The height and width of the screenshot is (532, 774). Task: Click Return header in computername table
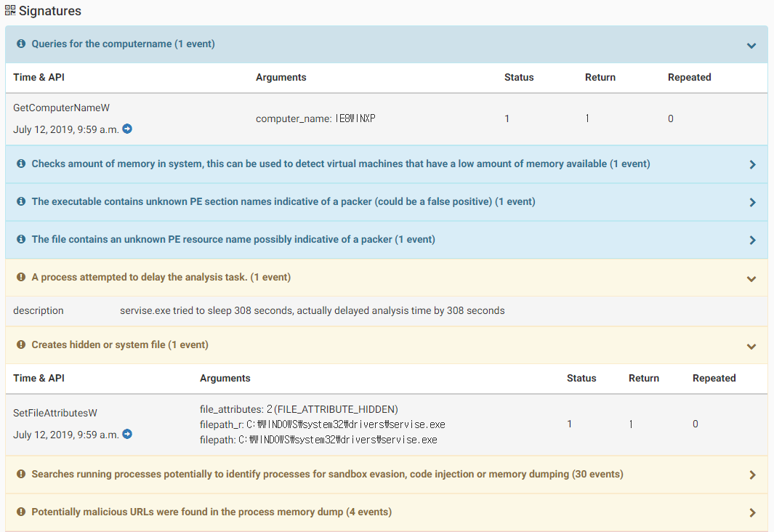tap(600, 77)
